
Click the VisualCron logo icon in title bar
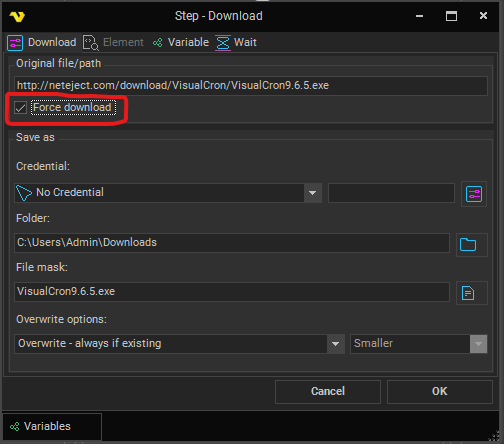(17, 16)
